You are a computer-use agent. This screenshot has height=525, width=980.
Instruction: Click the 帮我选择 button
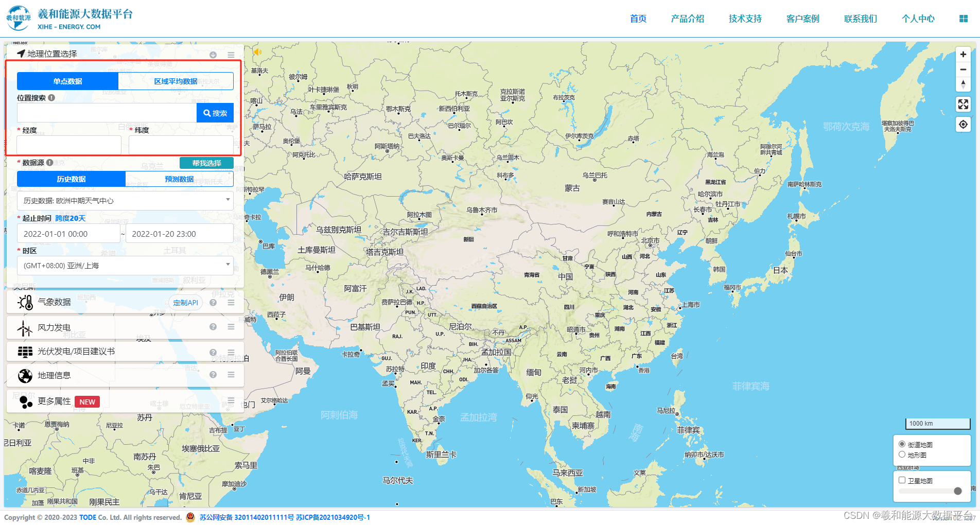click(x=206, y=163)
